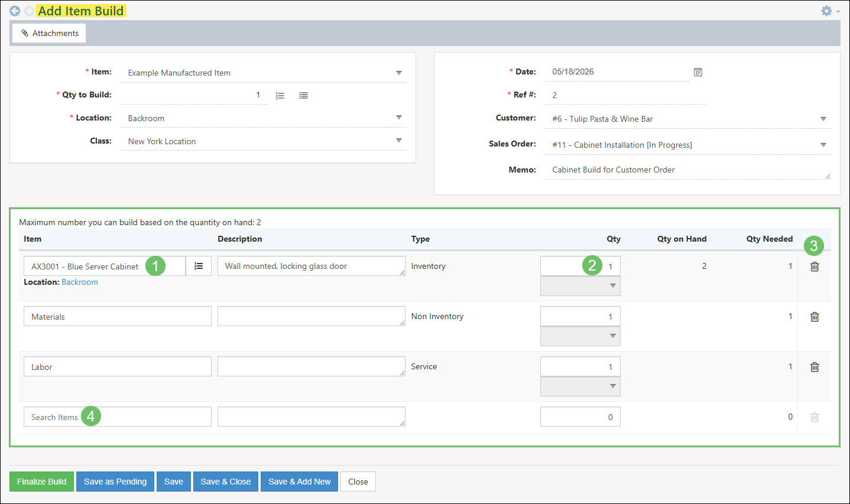Open unit dropdown under AX3001 quantity
The height and width of the screenshot is (504, 850).
580,286
